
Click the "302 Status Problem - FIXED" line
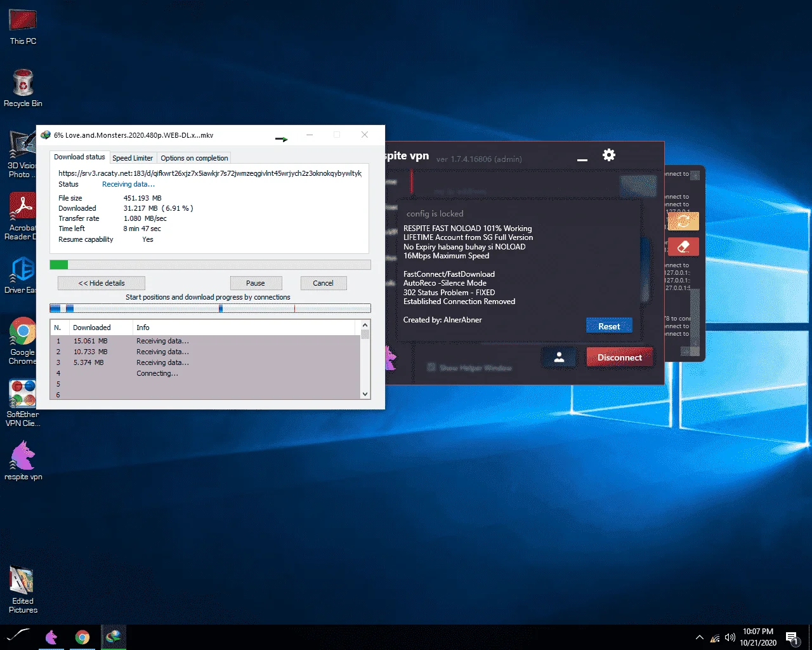click(x=449, y=293)
